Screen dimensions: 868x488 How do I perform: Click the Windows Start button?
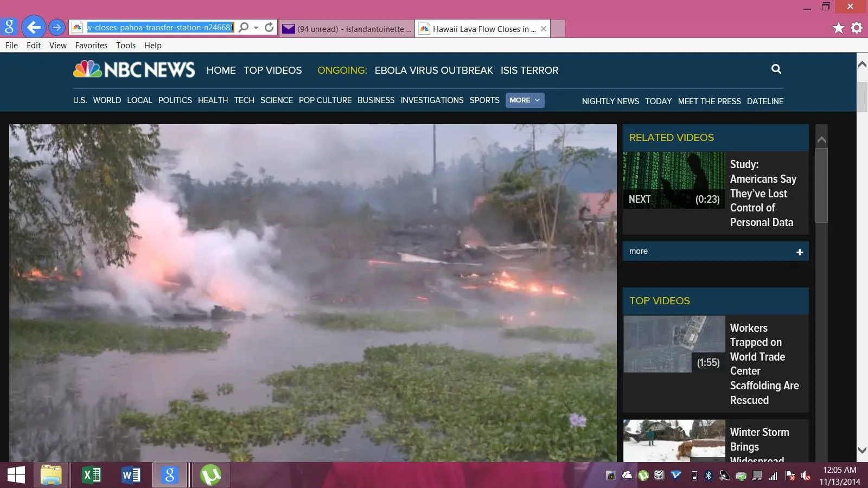pyautogui.click(x=16, y=475)
